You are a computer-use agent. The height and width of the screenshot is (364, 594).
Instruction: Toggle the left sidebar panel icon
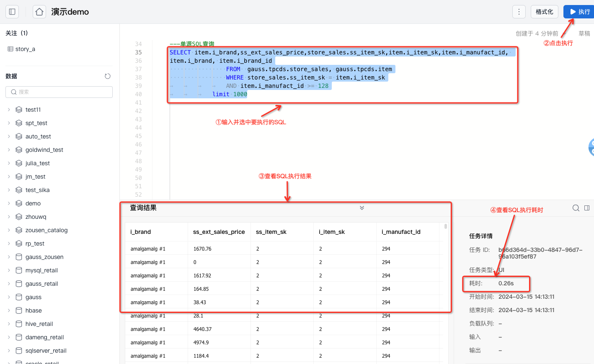[12, 12]
